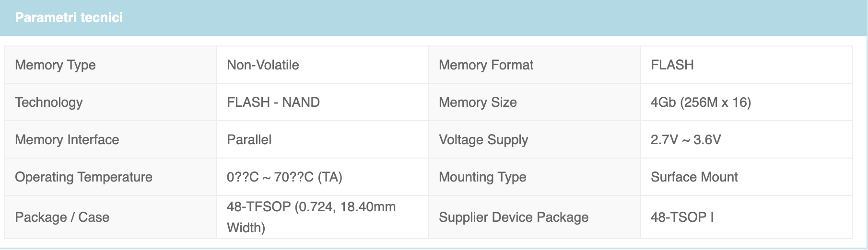Screen dimensions: 868x250
Task: Click the 2.7V ~ 3.6V value
Action: coord(686,139)
